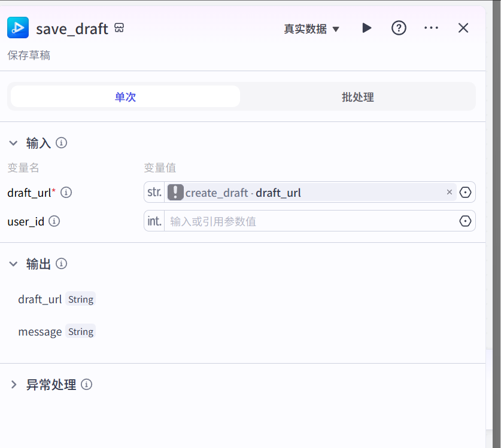Run the node with the play icon
The width and height of the screenshot is (501, 448).
click(x=367, y=28)
